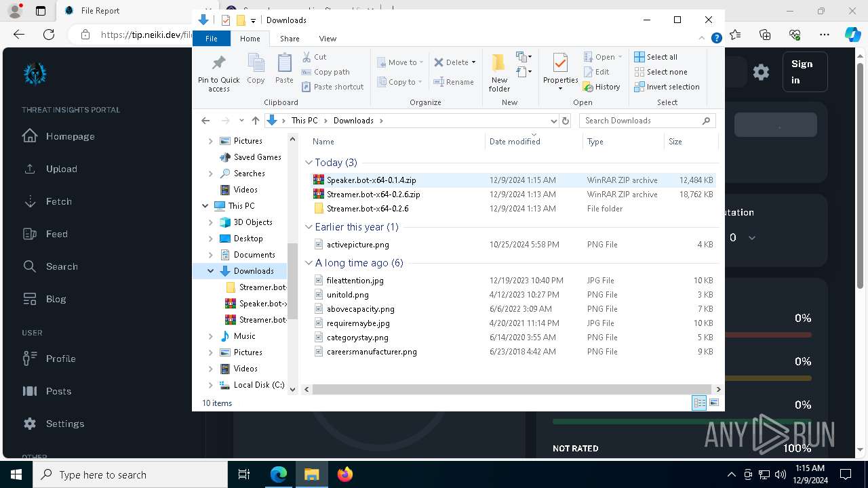Open Fetch in portal sidebar

tap(58, 201)
